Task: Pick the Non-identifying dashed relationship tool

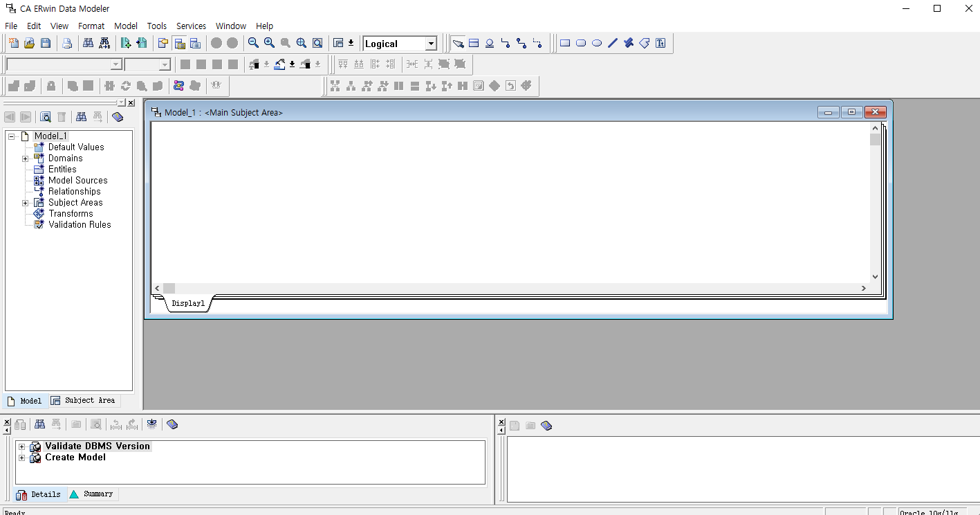Action: pyautogui.click(x=537, y=43)
